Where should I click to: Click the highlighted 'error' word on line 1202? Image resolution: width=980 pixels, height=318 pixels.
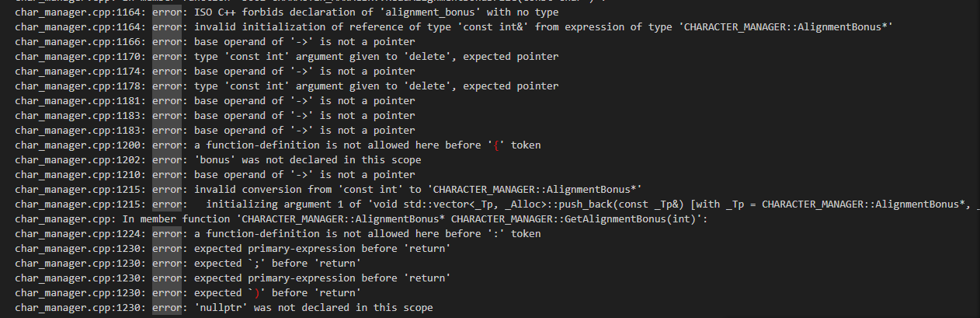167,159
